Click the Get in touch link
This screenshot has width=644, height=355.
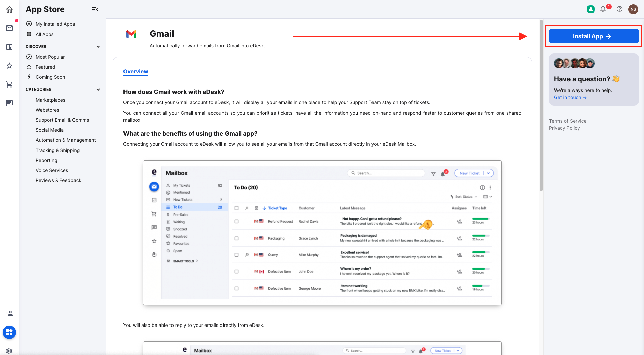[570, 97]
